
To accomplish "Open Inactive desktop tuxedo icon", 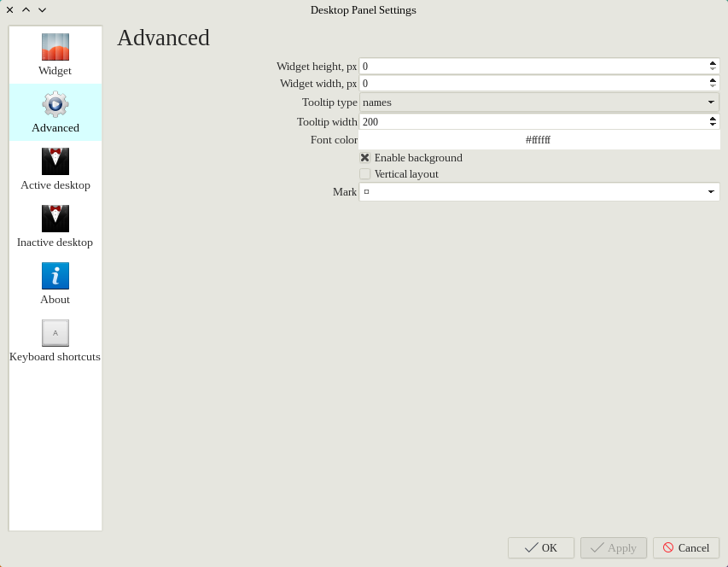I will pyautogui.click(x=55, y=219).
